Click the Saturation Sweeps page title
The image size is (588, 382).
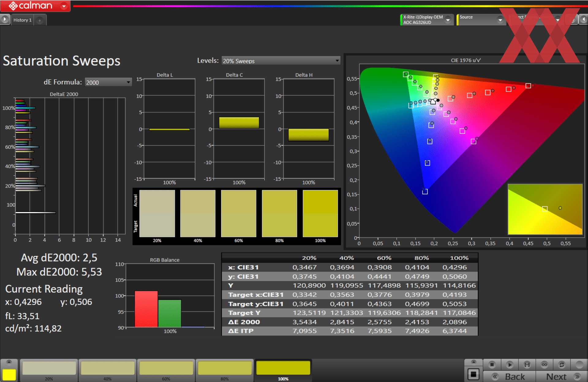pos(62,60)
